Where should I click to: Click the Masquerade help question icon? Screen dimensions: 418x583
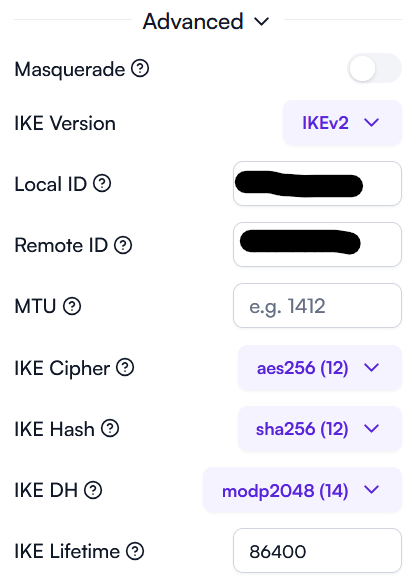click(140, 68)
